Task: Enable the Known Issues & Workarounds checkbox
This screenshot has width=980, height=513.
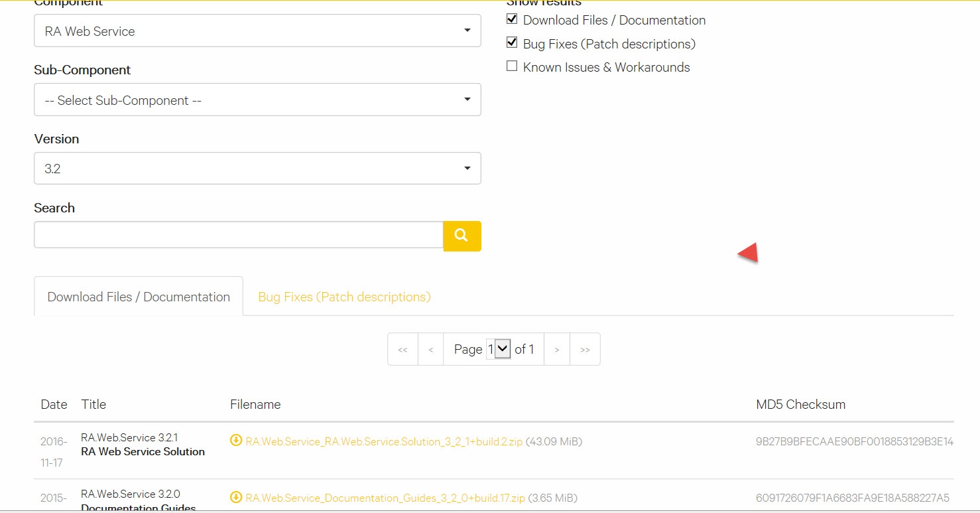Action: click(511, 65)
